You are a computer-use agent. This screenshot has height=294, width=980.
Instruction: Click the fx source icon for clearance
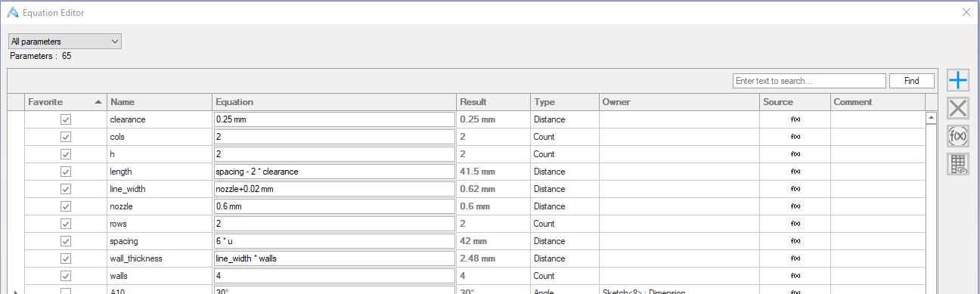coord(795,119)
